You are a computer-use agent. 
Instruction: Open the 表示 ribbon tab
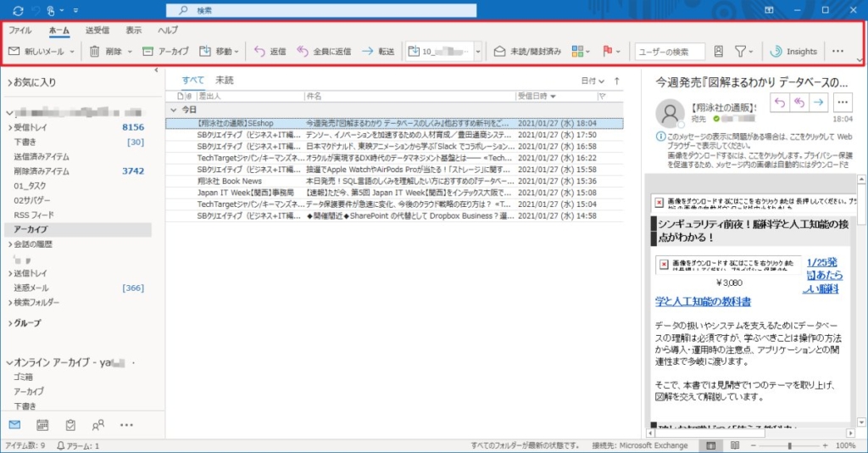(x=133, y=31)
